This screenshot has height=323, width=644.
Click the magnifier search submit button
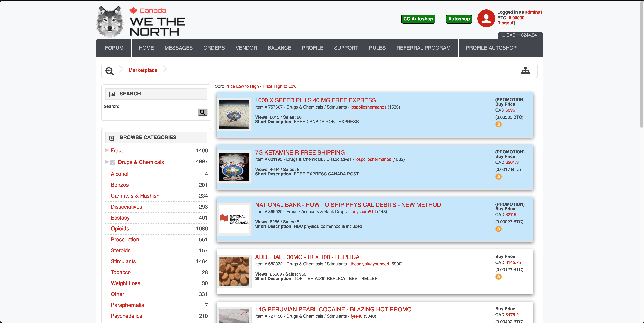tap(202, 112)
